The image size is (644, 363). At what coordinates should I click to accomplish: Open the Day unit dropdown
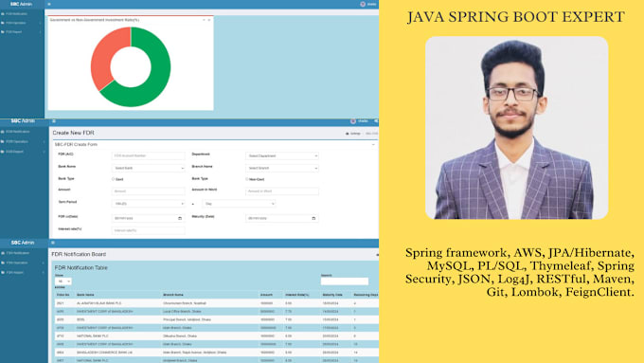(239, 204)
